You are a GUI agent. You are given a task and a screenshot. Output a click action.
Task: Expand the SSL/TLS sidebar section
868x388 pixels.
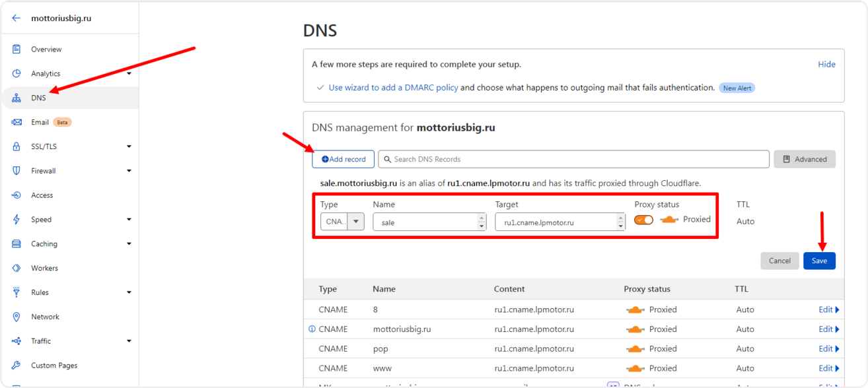tap(129, 146)
